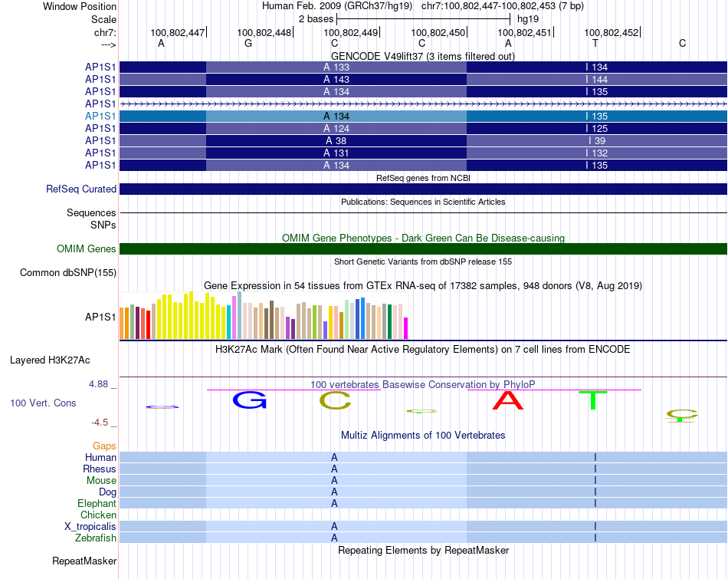Click the Zebrafish species label
Screen dimensions: 728x579
point(96,538)
